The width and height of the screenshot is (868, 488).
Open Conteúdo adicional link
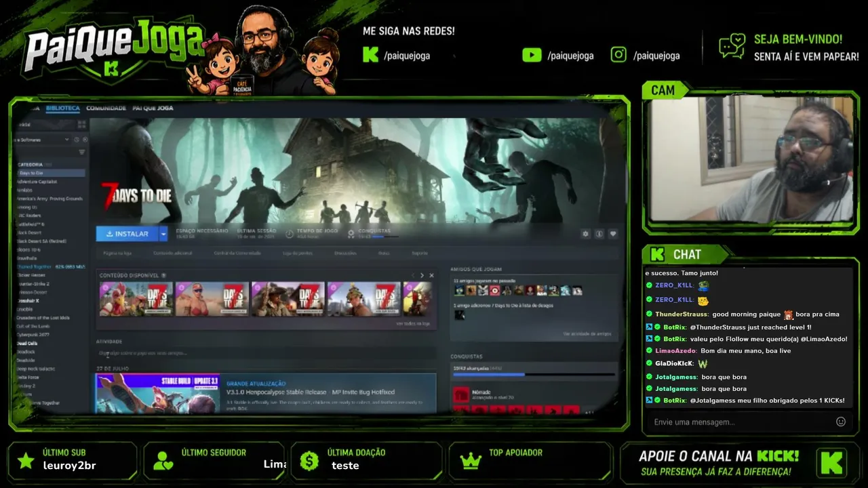pos(172,253)
